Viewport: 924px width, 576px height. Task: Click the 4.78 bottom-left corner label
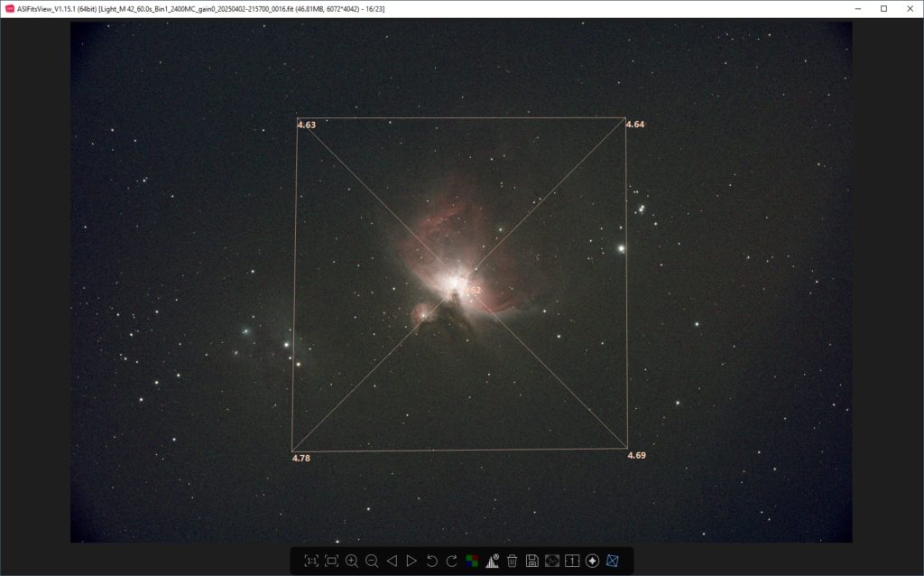(301, 459)
